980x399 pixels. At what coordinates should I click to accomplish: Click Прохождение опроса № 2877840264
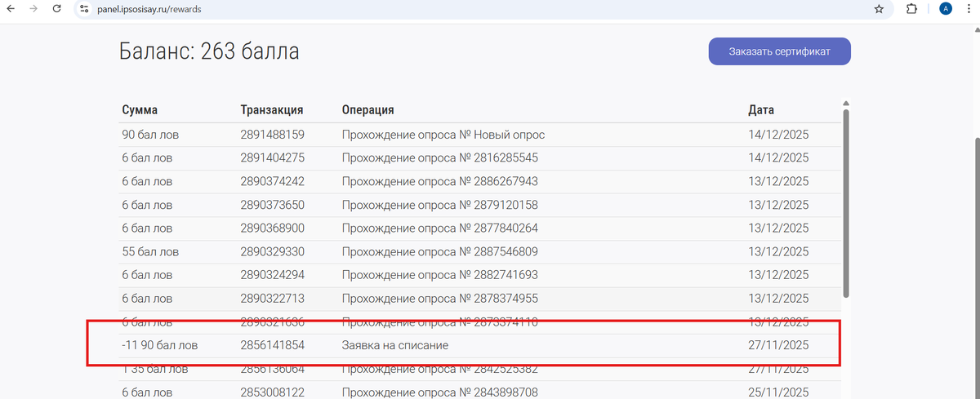pyautogui.click(x=439, y=228)
